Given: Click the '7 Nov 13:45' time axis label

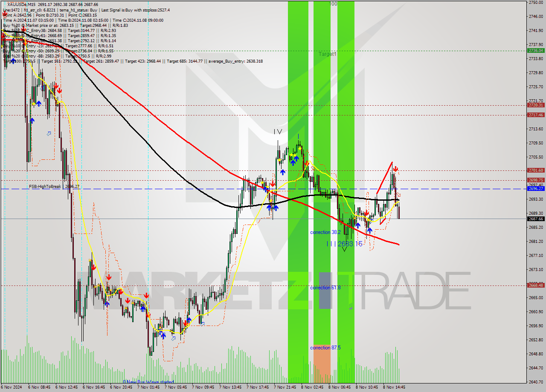Looking at the screenshot, I should click(230, 387).
